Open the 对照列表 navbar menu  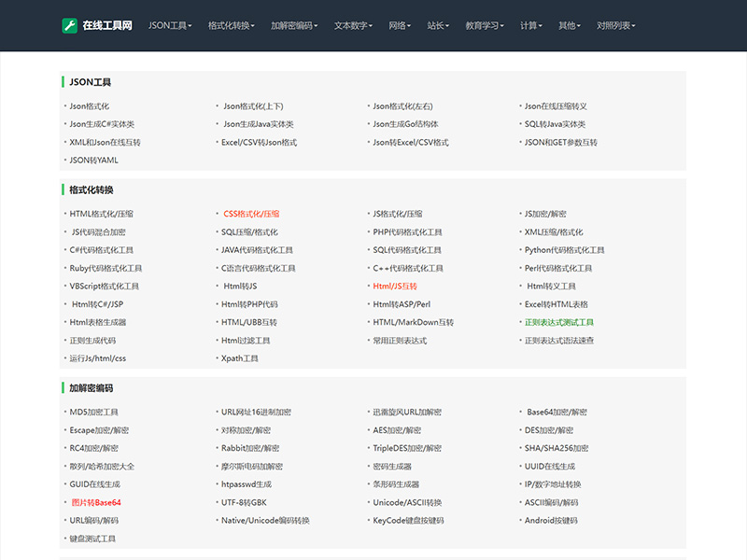coord(617,26)
